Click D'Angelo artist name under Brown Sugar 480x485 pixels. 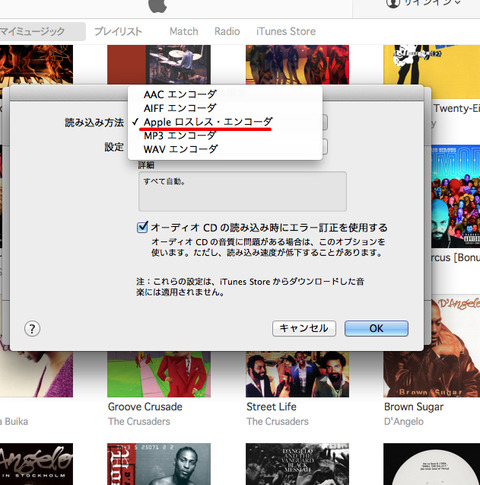pos(404,421)
